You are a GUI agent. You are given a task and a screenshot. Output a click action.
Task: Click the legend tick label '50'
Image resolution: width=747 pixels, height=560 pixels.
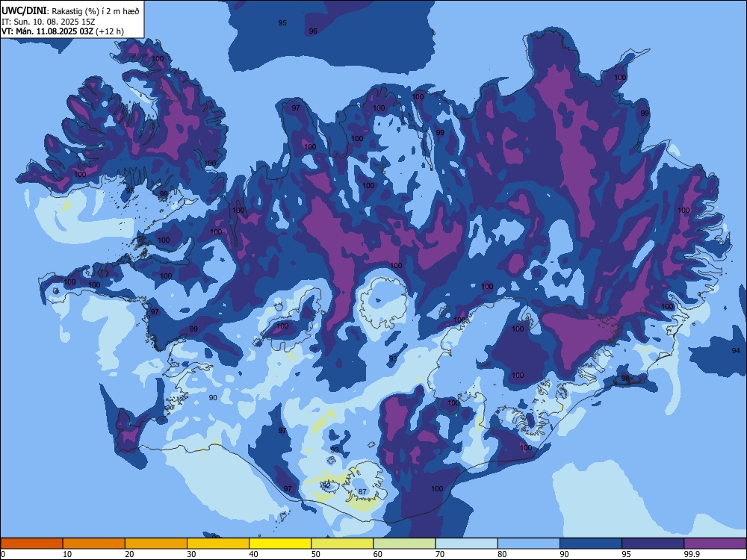316,554
